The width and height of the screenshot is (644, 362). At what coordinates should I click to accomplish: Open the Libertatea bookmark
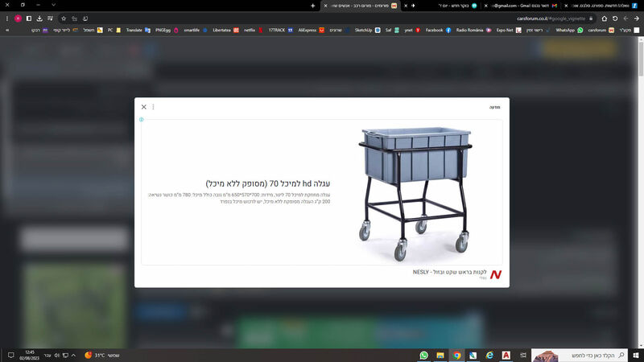[225, 30]
